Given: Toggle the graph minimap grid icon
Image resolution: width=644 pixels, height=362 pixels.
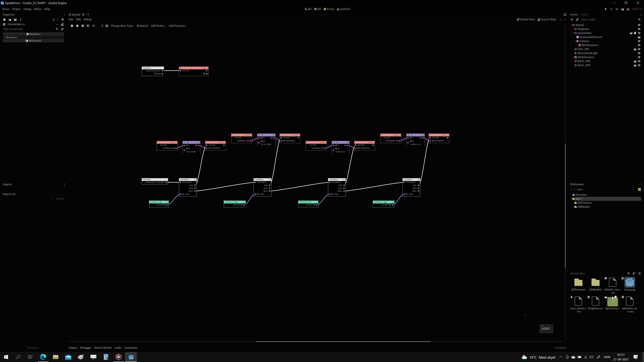Looking at the screenshot, I should (x=107, y=25).
